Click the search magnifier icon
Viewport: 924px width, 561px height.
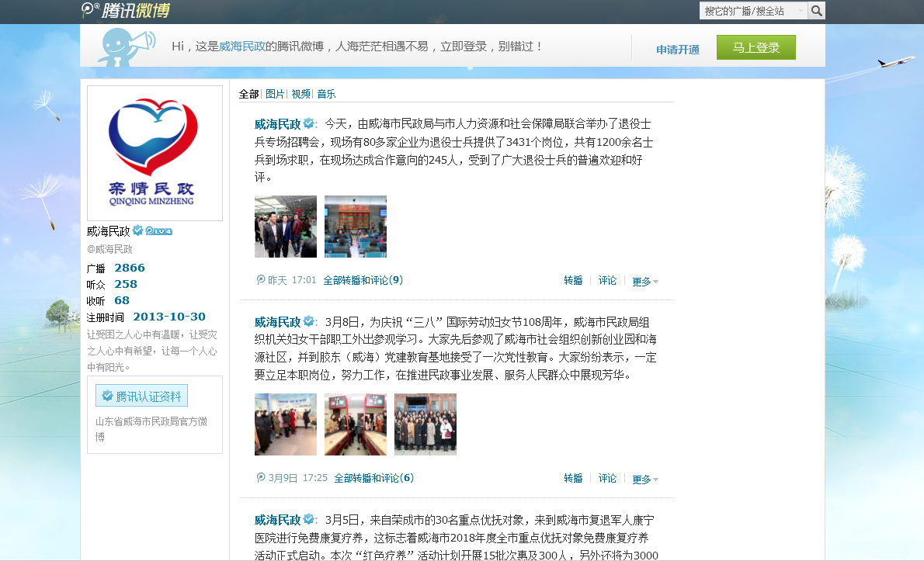click(x=816, y=11)
